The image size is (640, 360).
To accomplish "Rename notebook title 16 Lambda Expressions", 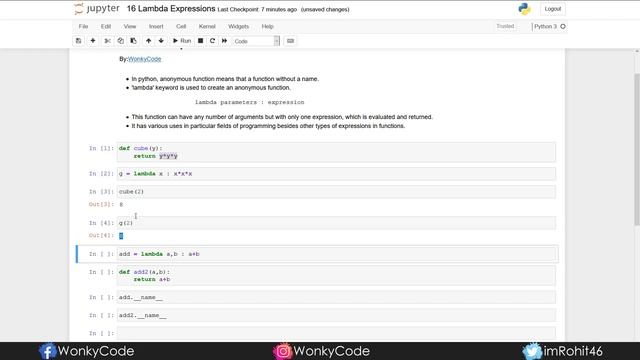I will (171, 9).
